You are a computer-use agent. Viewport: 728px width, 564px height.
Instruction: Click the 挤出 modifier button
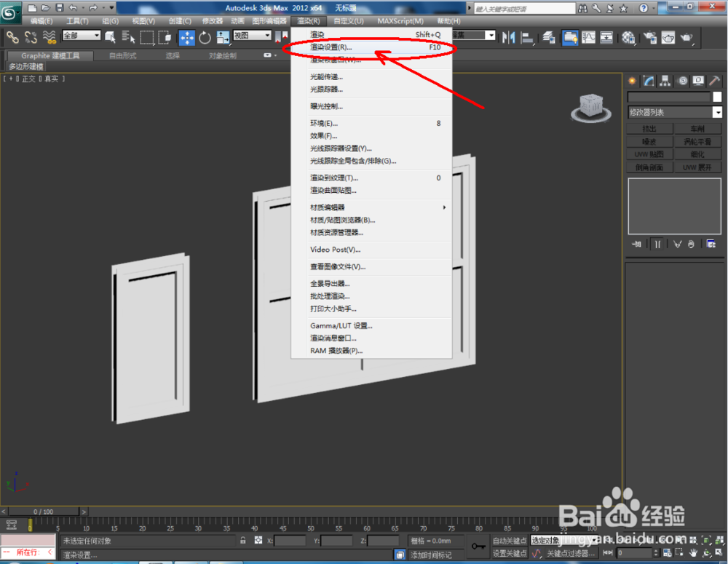(649, 129)
